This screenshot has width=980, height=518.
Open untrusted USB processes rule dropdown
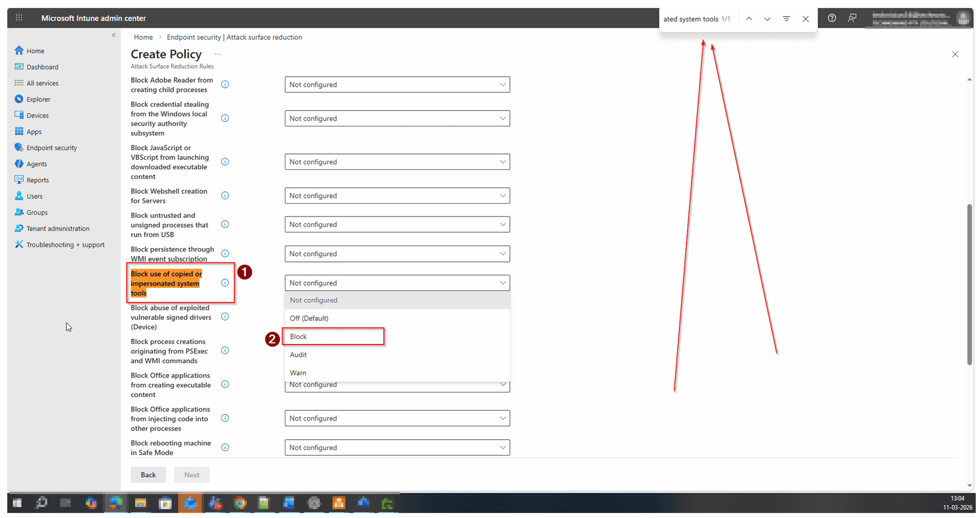pos(397,225)
